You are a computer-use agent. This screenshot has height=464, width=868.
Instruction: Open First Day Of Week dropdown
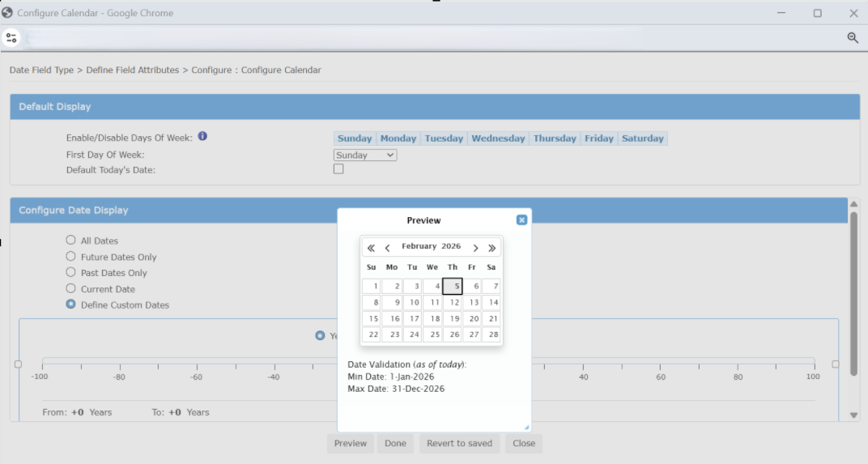click(x=365, y=155)
